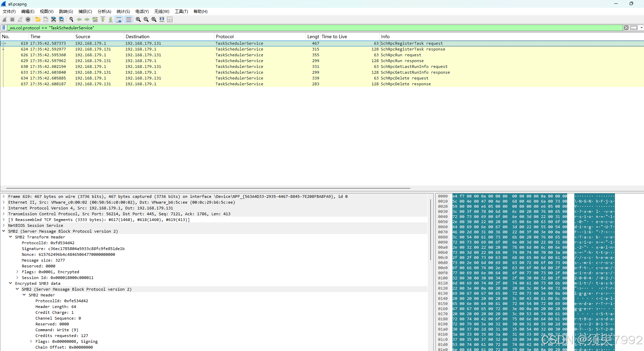Click resize columns to fit icon
This screenshot has width=644, height=351.
[162, 19]
